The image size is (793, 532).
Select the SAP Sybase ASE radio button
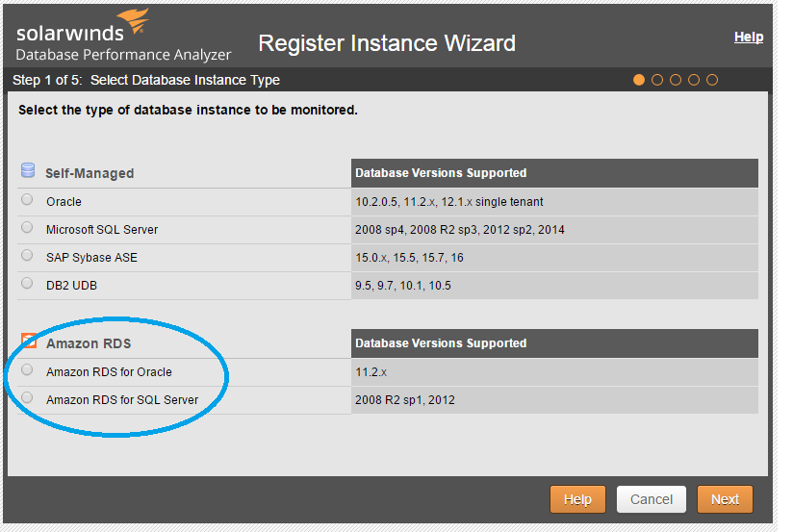tap(27, 255)
